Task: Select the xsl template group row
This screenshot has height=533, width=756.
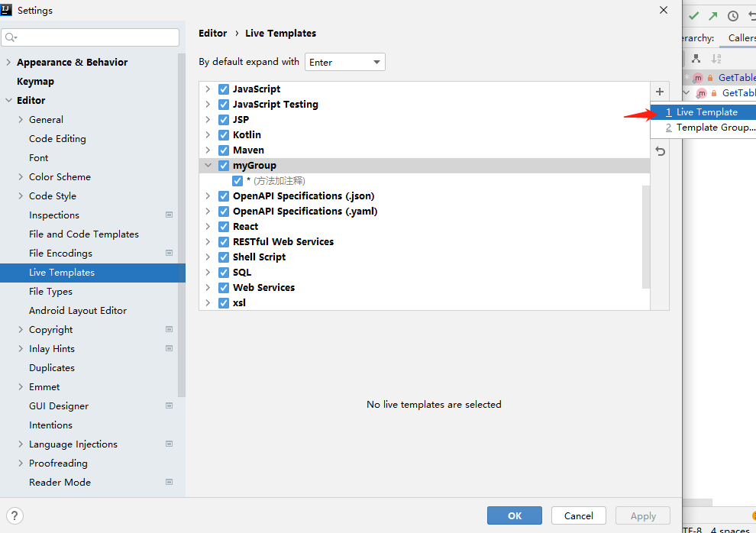Action: point(425,302)
